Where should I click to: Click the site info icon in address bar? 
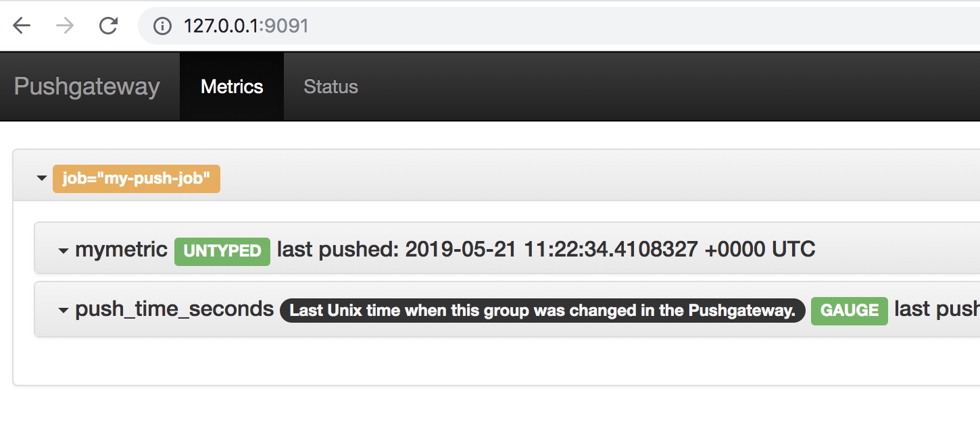pyautogui.click(x=162, y=26)
